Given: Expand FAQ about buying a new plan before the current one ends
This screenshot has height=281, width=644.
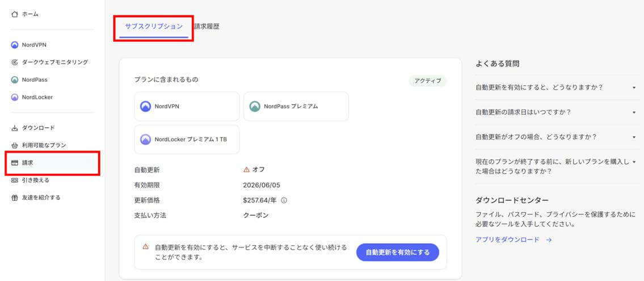Looking at the screenshot, I should pos(557,166).
